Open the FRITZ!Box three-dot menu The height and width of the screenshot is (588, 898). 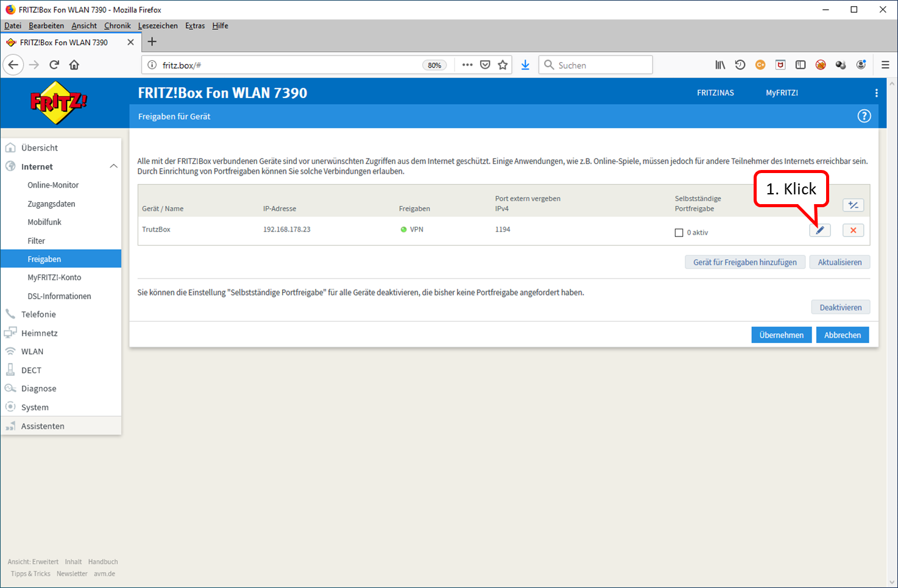click(876, 93)
